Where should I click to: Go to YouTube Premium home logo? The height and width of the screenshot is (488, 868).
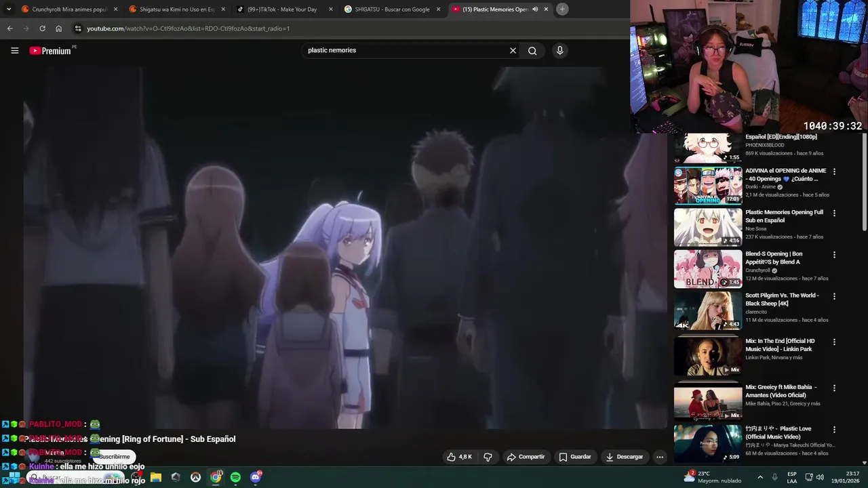(x=50, y=51)
